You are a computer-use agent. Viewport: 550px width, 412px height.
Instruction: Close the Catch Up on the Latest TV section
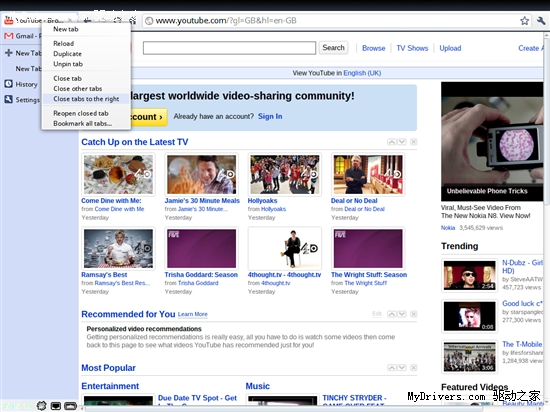click(x=414, y=142)
